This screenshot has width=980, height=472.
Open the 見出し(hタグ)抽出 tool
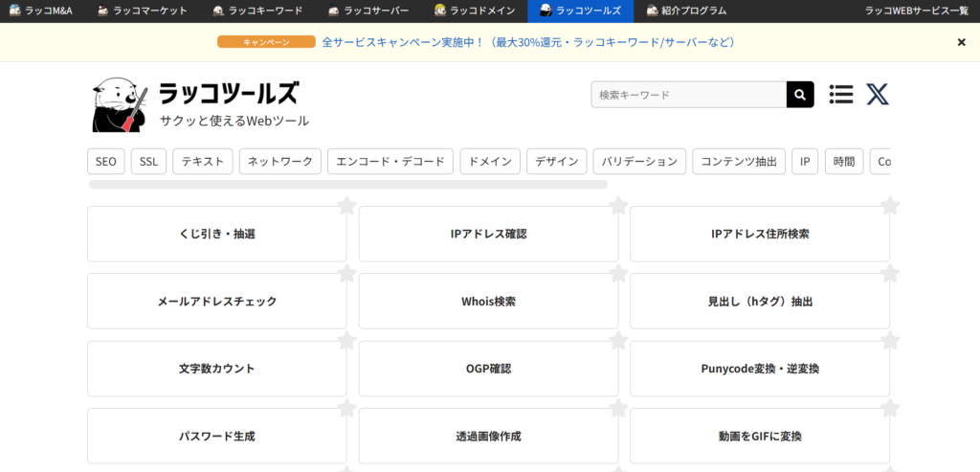click(760, 302)
